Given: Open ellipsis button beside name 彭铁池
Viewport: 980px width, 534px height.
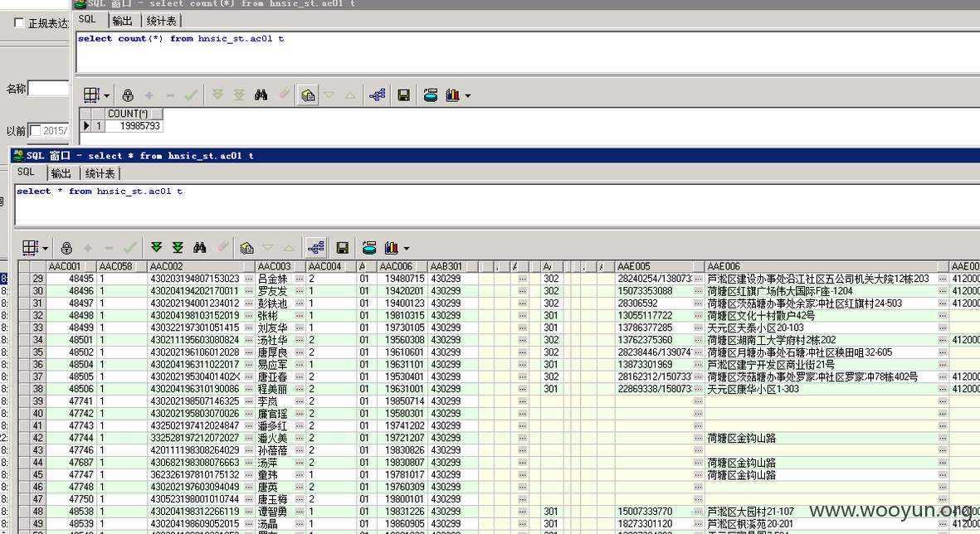Looking at the screenshot, I should tap(300, 303).
